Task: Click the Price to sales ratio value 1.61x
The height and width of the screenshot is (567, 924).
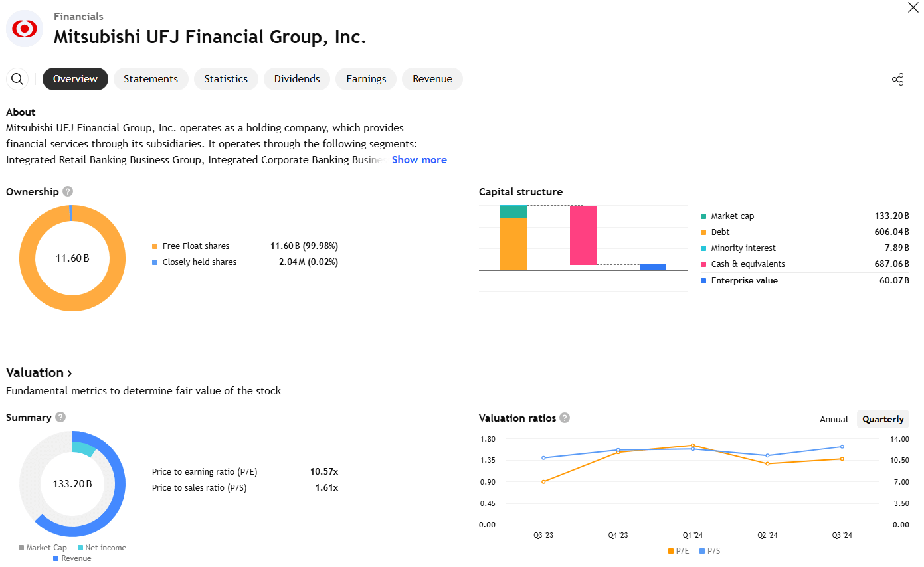Action: (327, 488)
